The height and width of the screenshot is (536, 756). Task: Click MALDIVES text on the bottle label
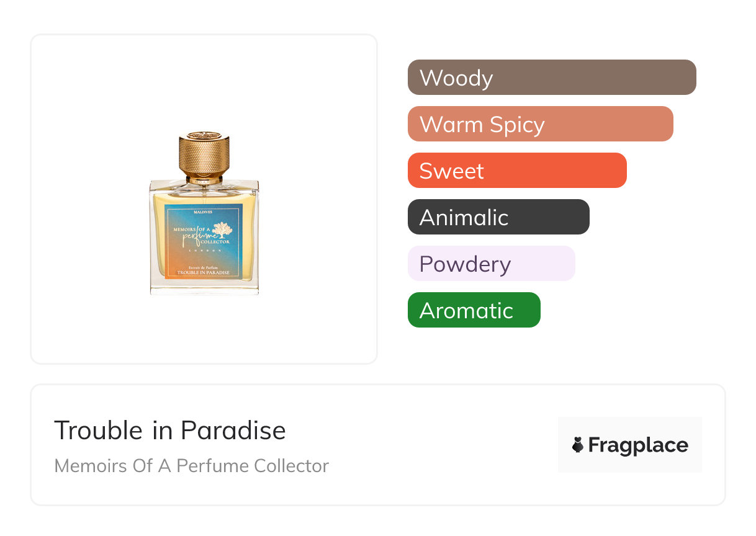click(204, 212)
